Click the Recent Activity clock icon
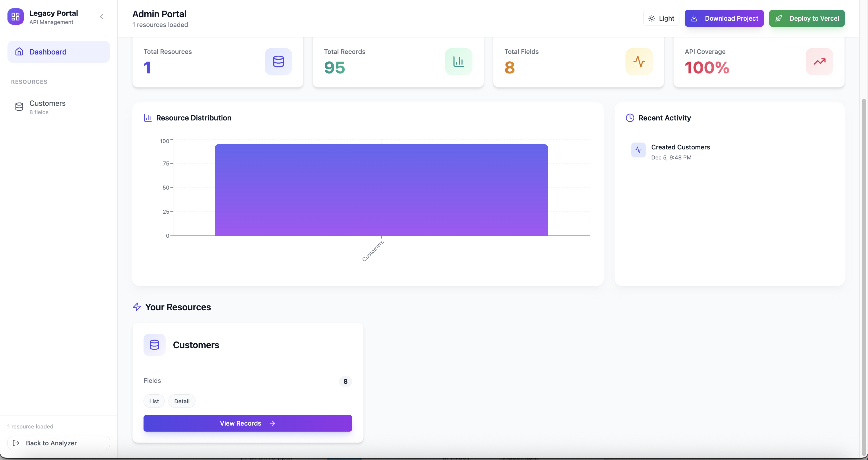 630,118
